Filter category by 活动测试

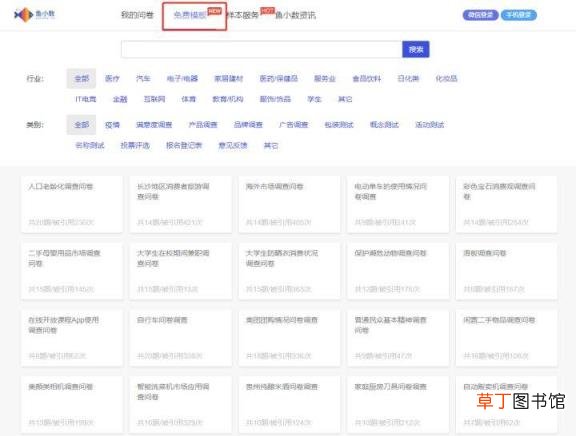point(429,125)
